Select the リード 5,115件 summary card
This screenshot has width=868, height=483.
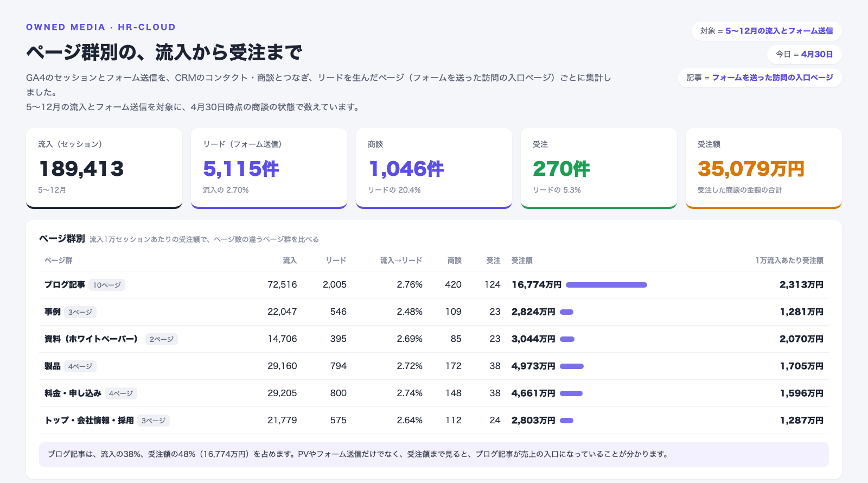[x=269, y=168]
